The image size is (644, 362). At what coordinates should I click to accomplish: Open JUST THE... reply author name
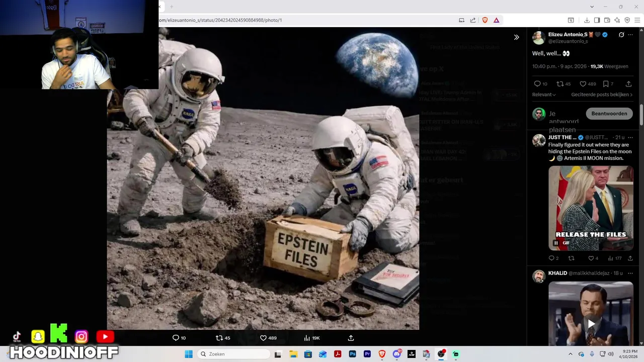(562, 137)
